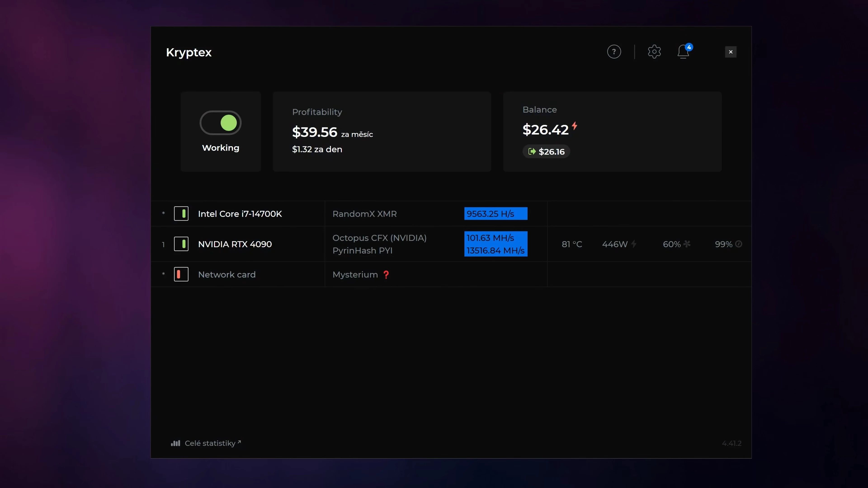Open the help question mark icon
This screenshot has height=488, width=868.
pos(614,52)
